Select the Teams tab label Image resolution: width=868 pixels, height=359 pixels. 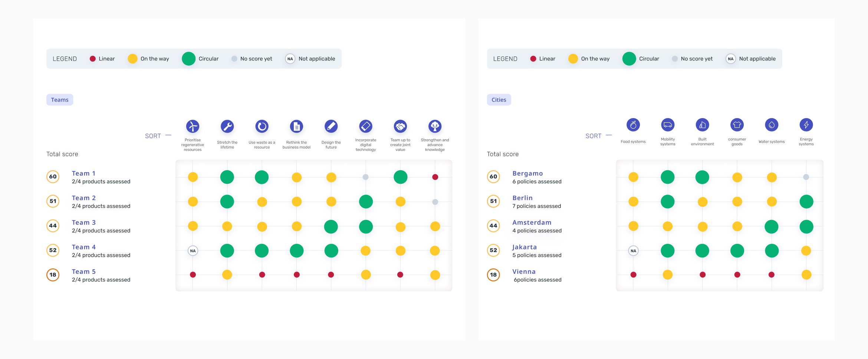coord(60,100)
